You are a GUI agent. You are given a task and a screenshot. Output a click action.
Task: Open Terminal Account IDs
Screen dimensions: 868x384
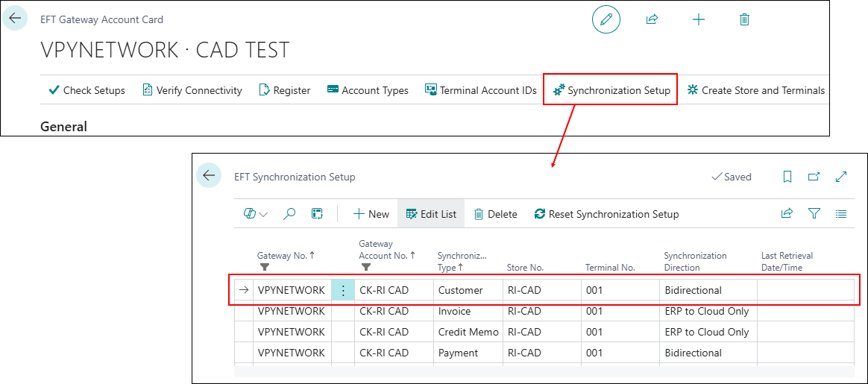pos(480,90)
